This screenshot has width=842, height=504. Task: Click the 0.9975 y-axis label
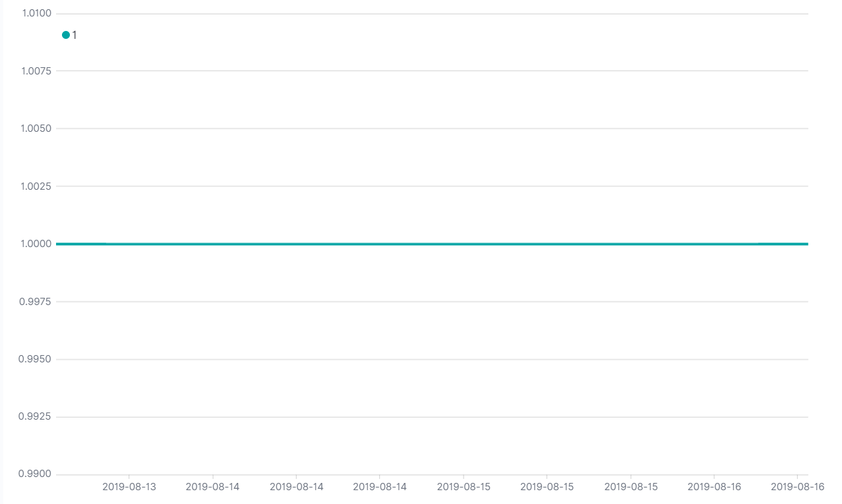coord(37,301)
